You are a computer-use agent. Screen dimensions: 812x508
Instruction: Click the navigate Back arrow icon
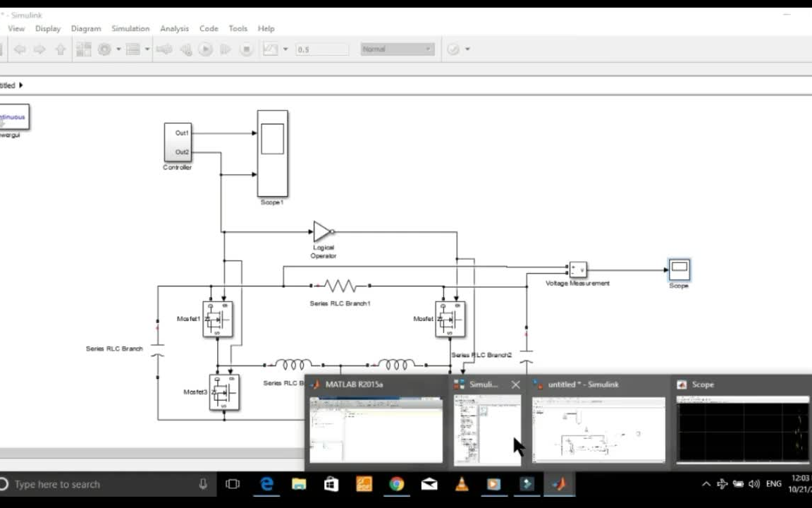[x=18, y=49]
